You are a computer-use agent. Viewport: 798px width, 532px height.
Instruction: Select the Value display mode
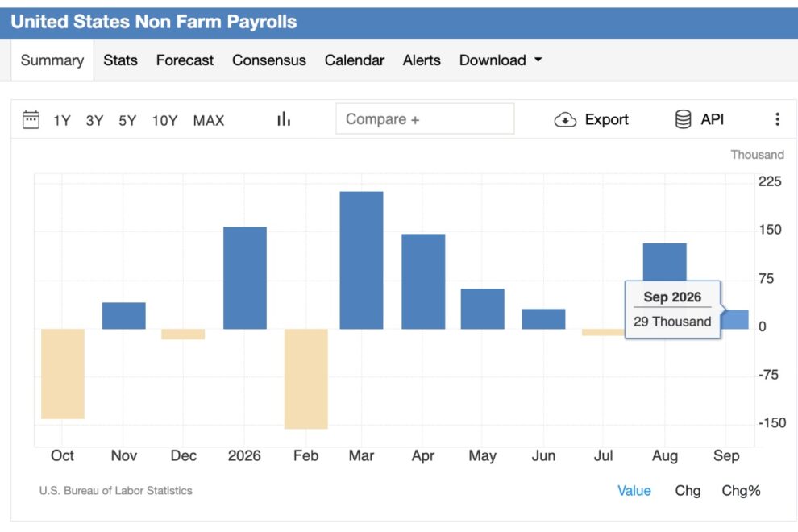click(634, 490)
